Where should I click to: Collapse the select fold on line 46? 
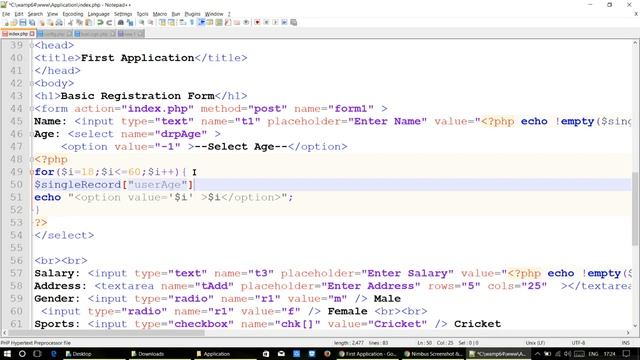tap(31, 134)
